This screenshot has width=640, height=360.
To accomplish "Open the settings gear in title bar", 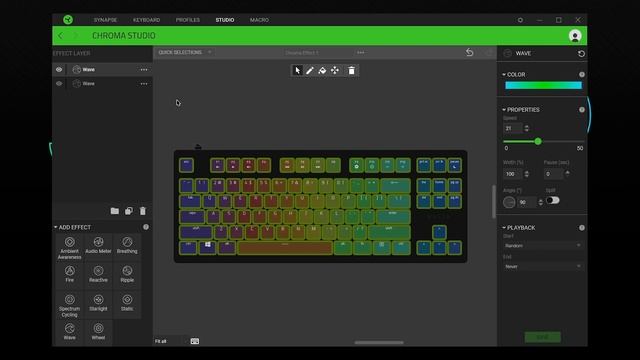I will (x=520, y=20).
